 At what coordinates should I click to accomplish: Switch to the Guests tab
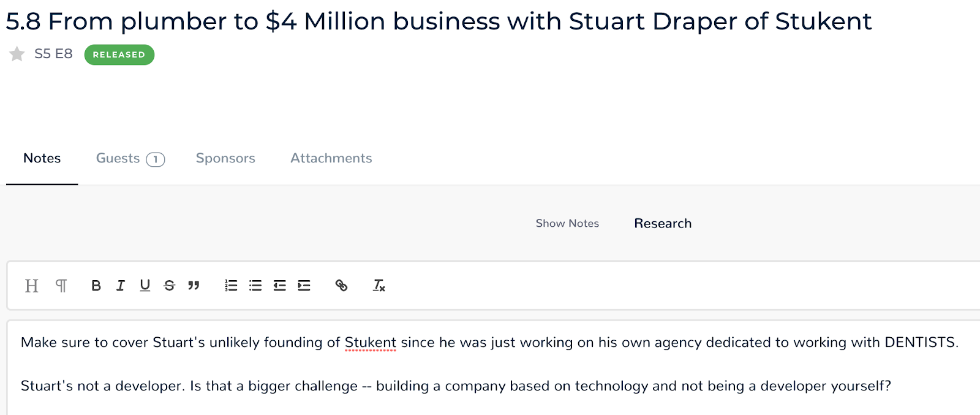[x=130, y=159]
